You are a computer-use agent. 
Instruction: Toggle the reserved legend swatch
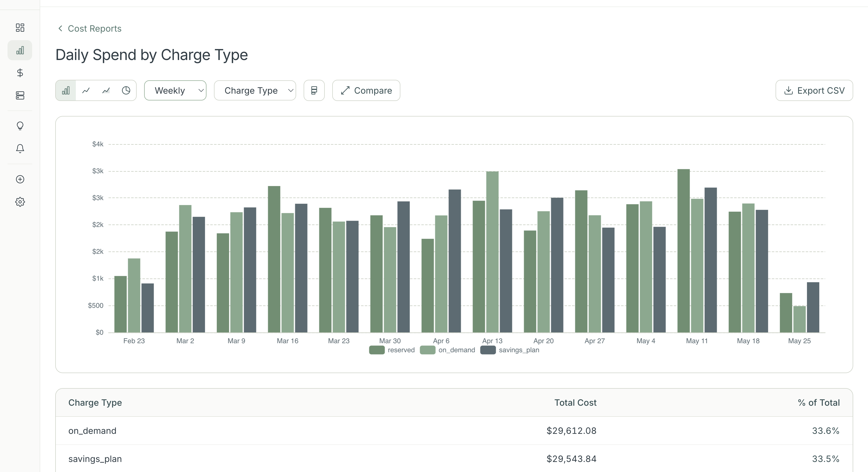pos(377,350)
